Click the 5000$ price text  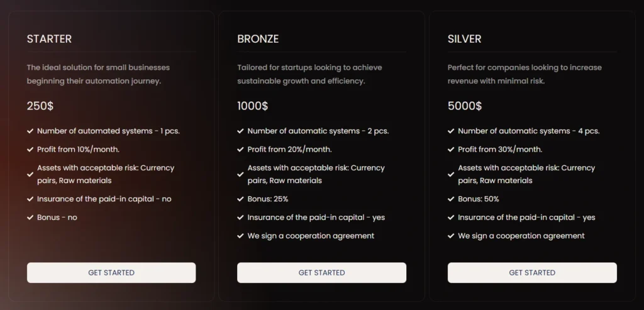coord(465,106)
